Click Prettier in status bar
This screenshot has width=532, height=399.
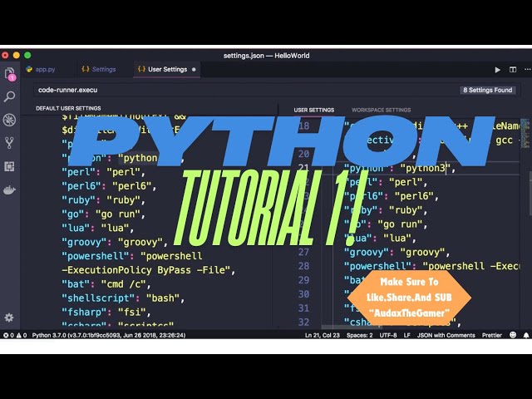tap(491, 335)
